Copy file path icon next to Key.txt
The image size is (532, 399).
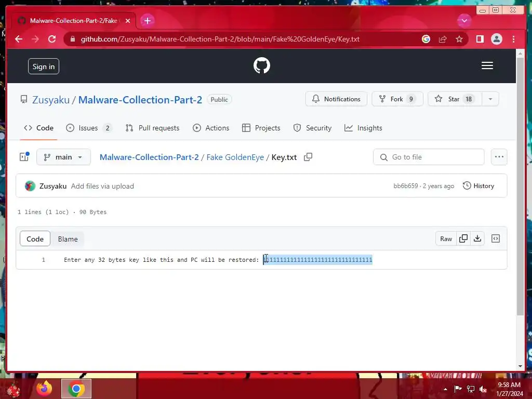[x=308, y=157]
